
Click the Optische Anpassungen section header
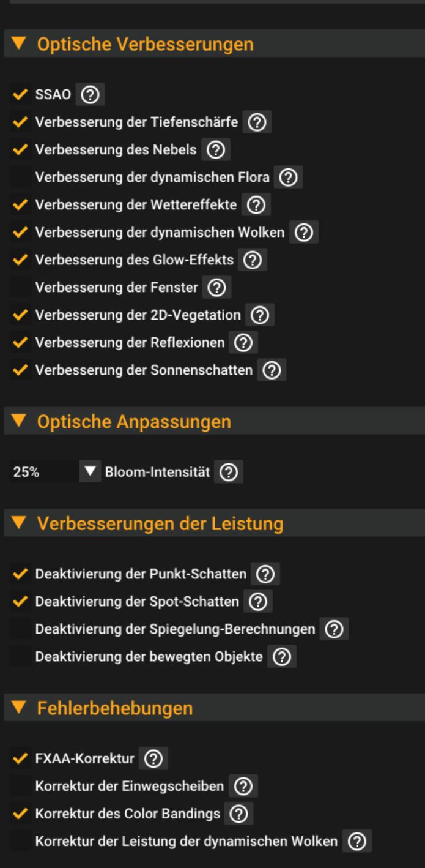(134, 422)
